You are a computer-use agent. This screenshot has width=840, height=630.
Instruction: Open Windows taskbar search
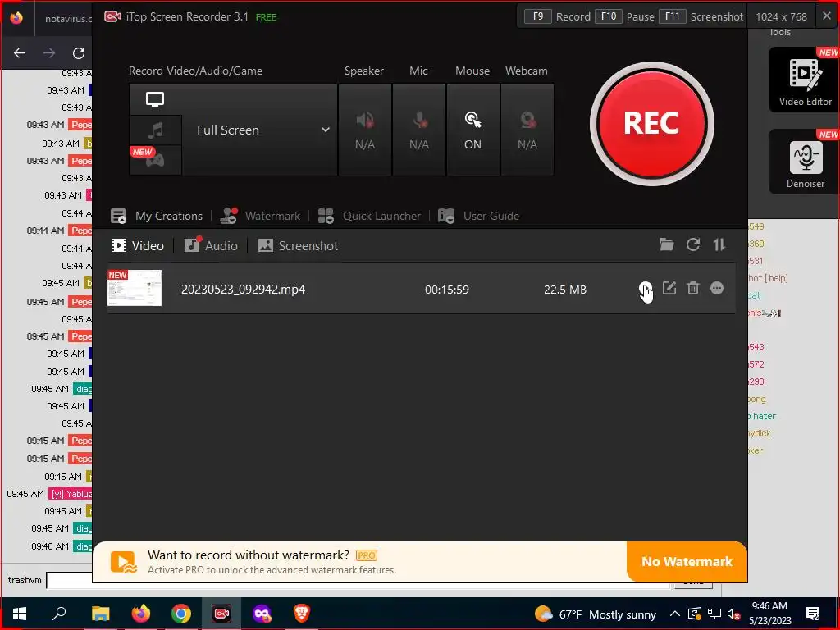[x=59, y=614]
